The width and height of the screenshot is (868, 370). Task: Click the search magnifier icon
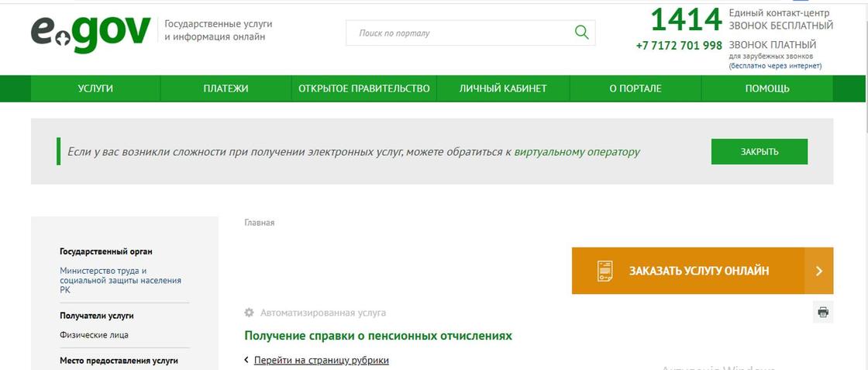581,32
